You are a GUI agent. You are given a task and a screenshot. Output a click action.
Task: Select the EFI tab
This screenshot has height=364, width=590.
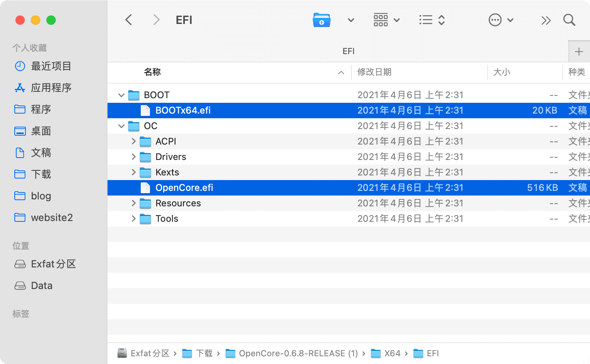(348, 51)
